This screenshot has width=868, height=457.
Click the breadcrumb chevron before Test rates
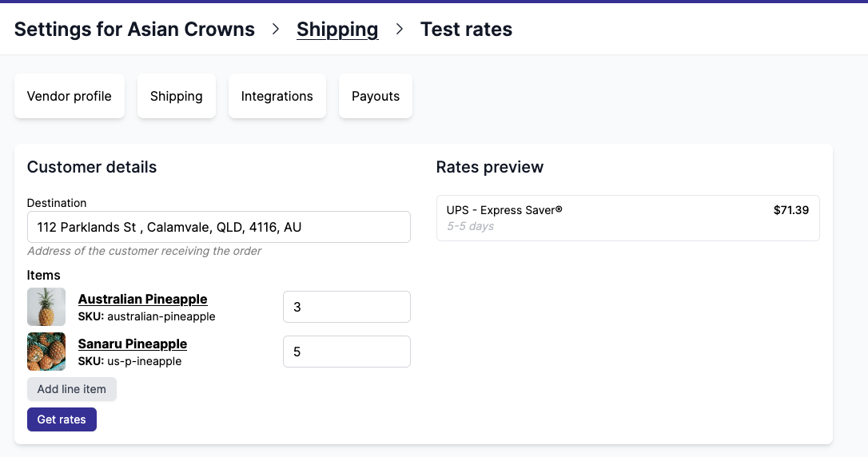tap(400, 30)
